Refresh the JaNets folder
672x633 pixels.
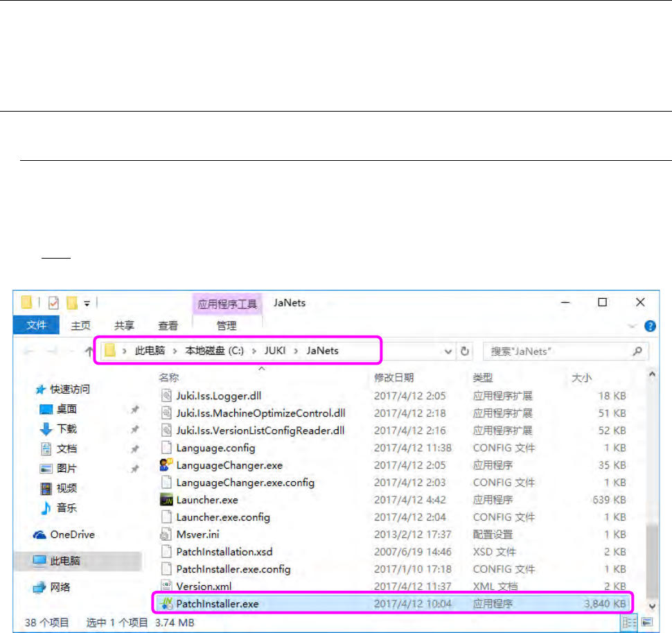(x=465, y=352)
